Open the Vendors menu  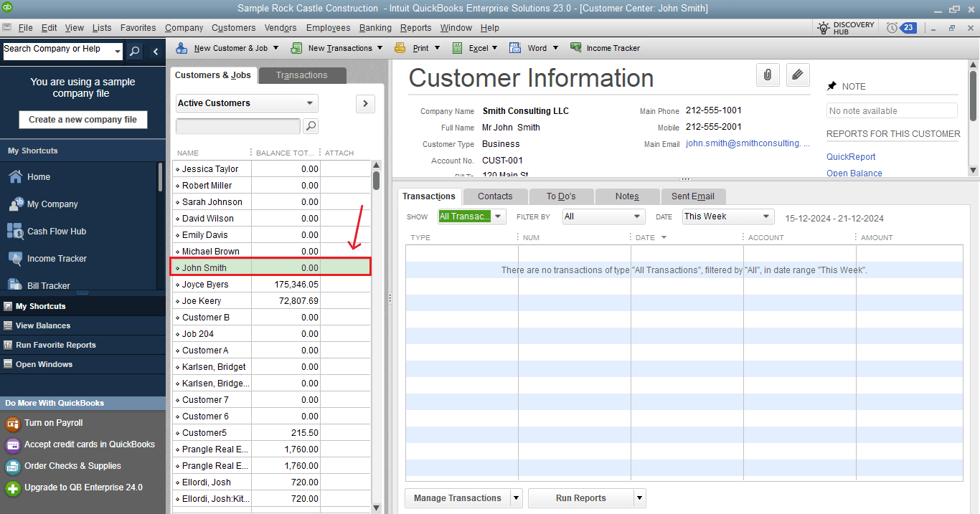(x=281, y=28)
